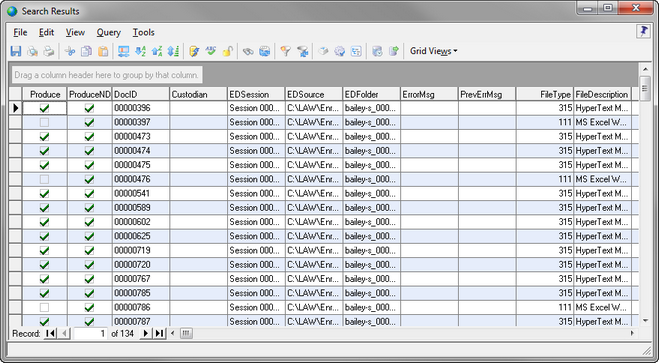Uncheck Produce for DocID 00000767

[x=44, y=279]
